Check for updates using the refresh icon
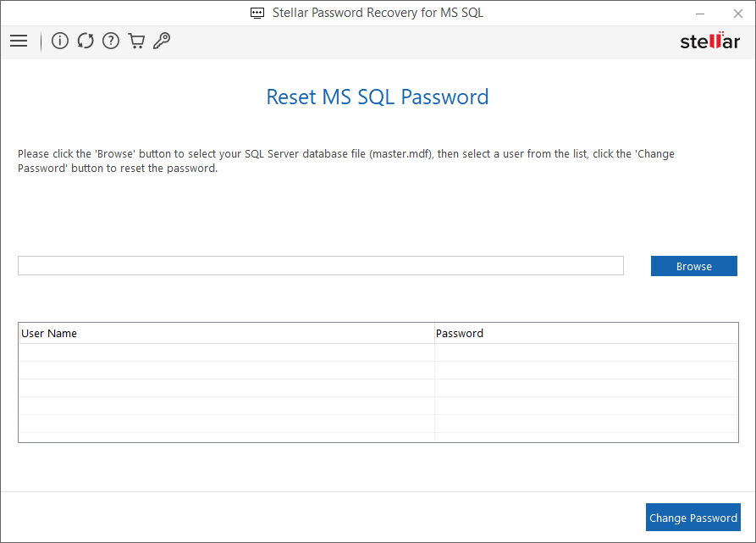The image size is (756, 543). (x=85, y=41)
